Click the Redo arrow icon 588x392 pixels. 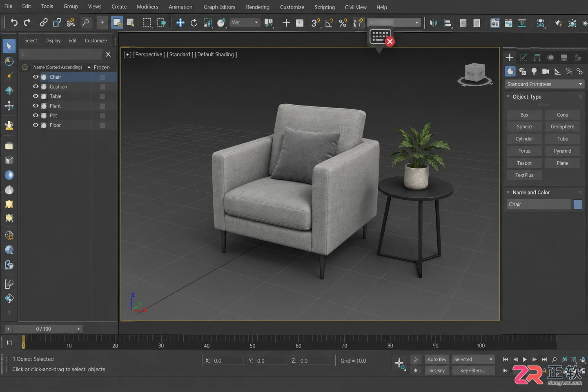(x=27, y=22)
